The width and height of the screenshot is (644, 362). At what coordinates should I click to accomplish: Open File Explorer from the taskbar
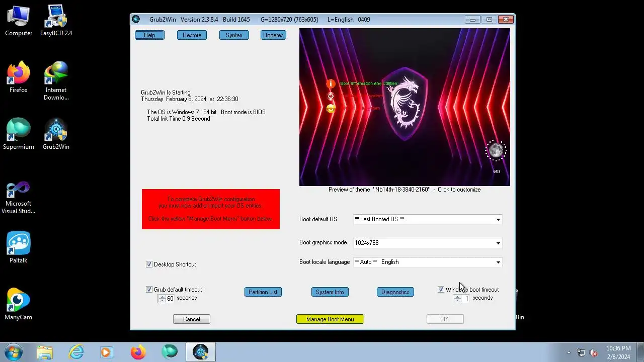[45, 352]
